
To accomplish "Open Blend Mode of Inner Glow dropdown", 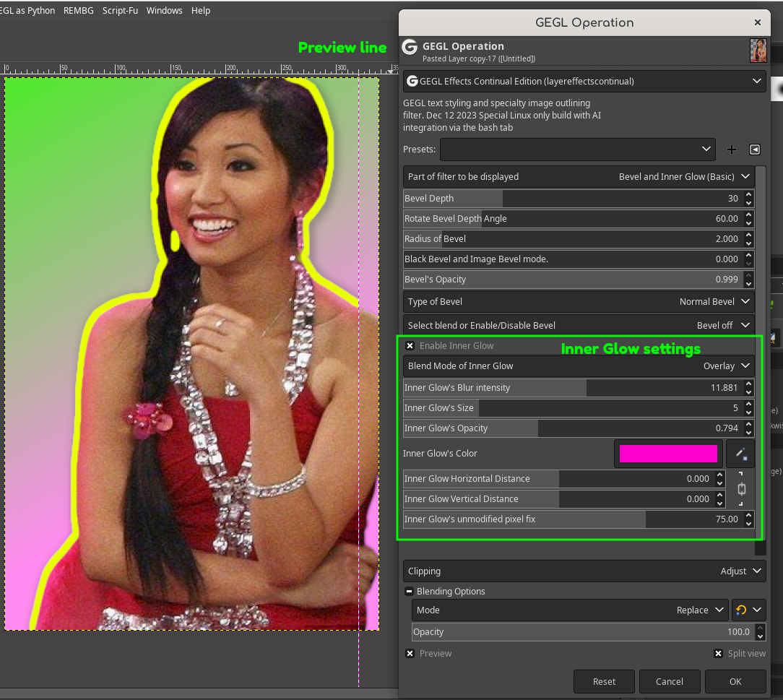I will pos(579,366).
